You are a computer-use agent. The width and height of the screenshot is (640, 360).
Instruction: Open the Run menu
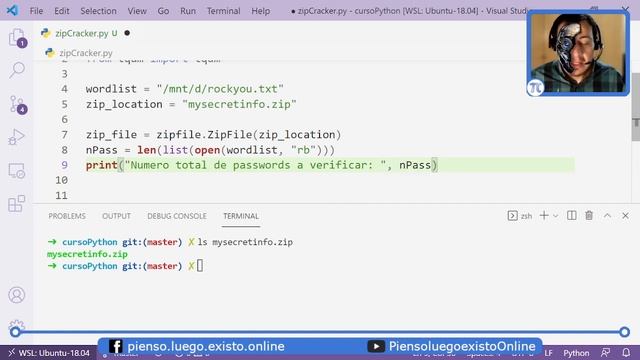pos(188,11)
